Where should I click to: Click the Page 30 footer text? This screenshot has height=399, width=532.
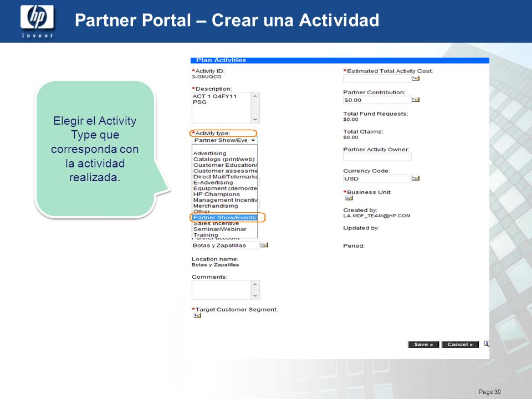(489, 392)
